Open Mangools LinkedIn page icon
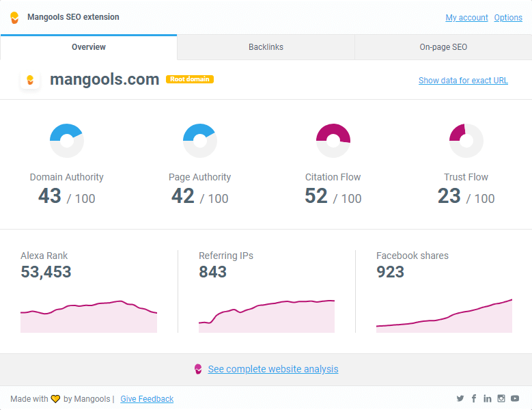532x410 pixels. [487, 398]
